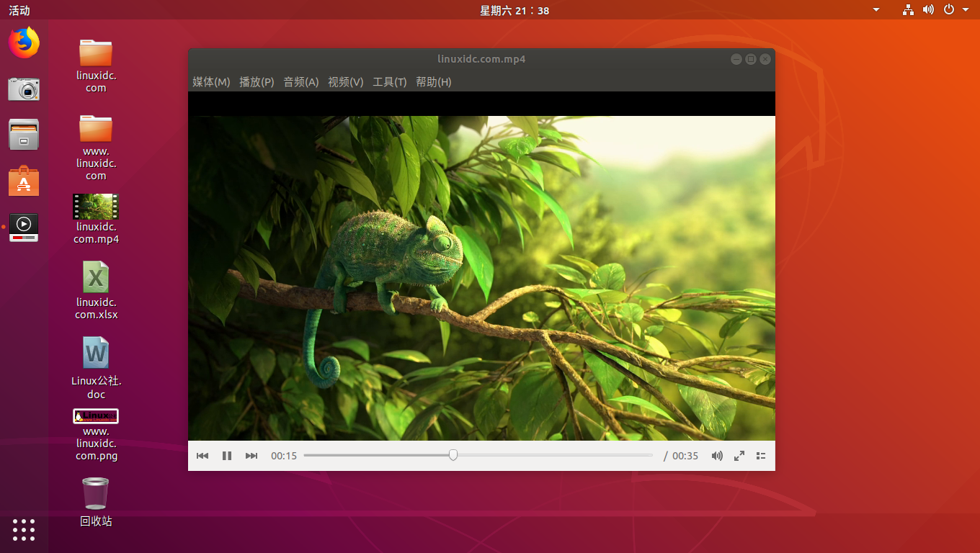This screenshot has width=980, height=553.
Task: Select the Linux公社.doc document file
Action: click(96, 368)
